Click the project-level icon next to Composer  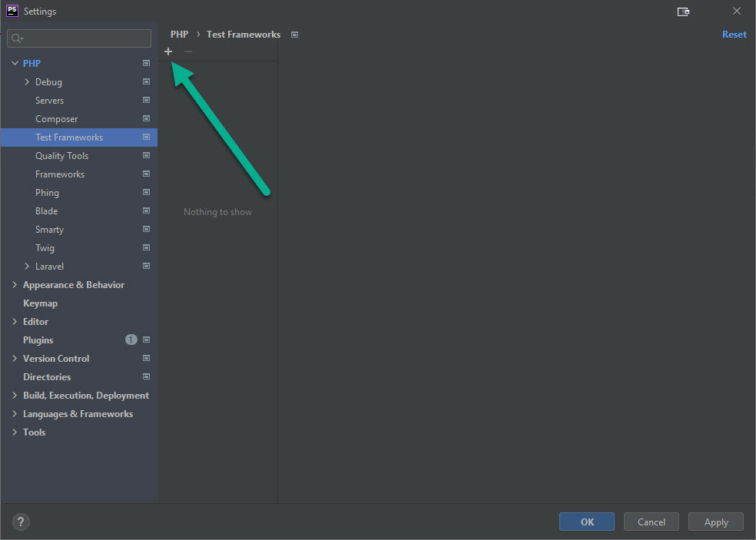point(146,119)
